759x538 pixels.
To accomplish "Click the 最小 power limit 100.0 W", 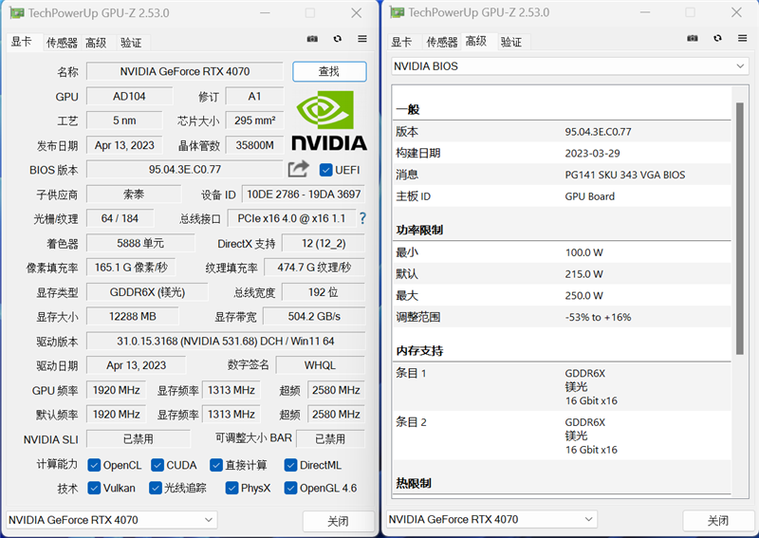I will click(562, 252).
